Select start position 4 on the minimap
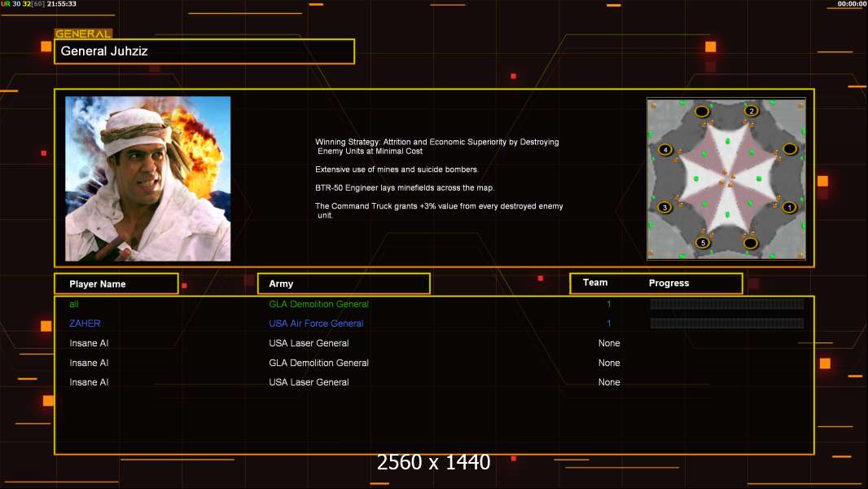Image resolution: width=868 pixels, height=489 pixels. point(666,150)
